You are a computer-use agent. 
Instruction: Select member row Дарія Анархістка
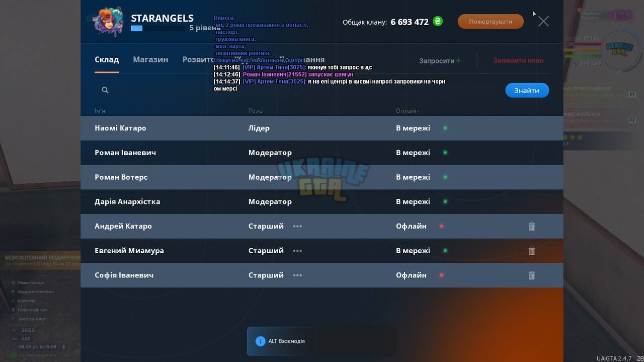[322, 201]
